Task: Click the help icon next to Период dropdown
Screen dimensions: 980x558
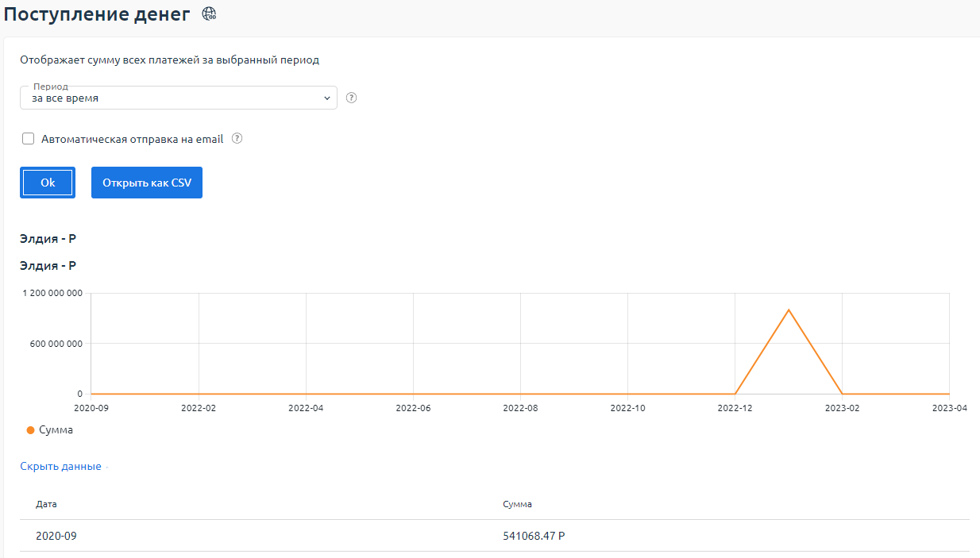Action: pos(352,98)
